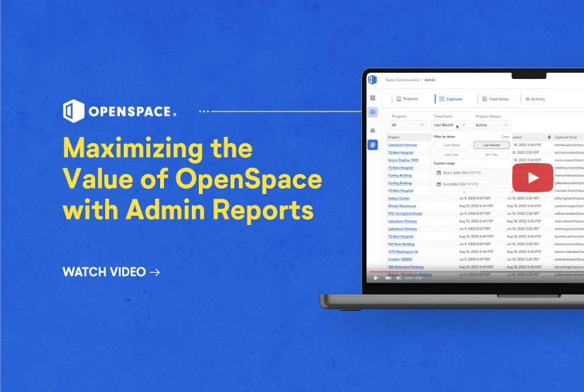The height and width of the screenshot is (392, 584).
Task: Click the video progress bar
Action: (472, 271)
